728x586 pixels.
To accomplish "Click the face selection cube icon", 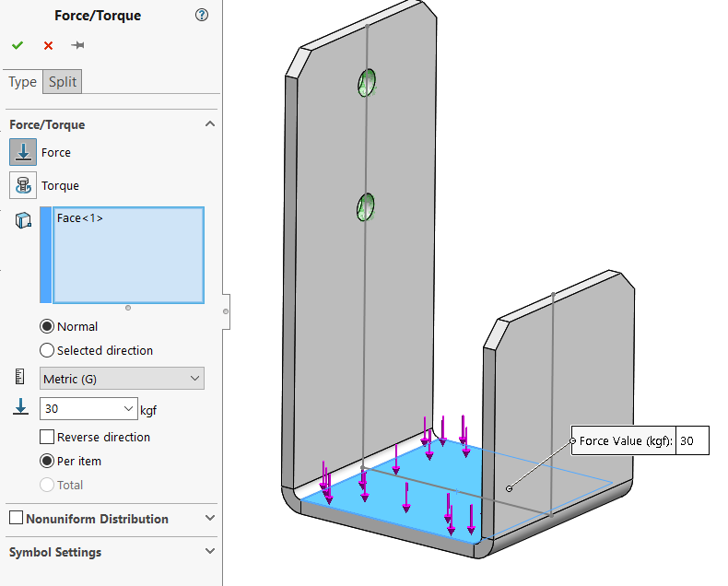I will [23, 220].
